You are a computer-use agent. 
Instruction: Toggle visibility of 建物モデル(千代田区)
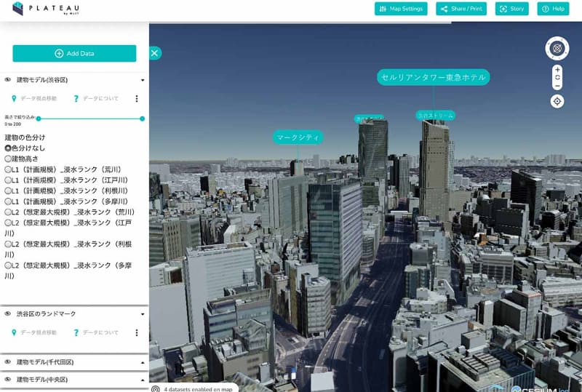click(7, 362)
